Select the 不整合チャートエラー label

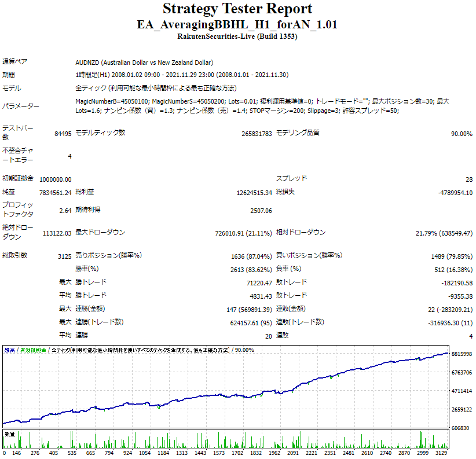point(17,155)
